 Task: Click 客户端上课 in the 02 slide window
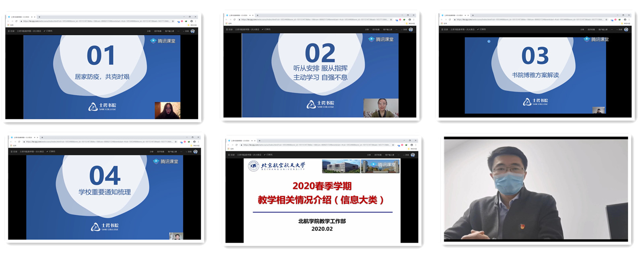(x=388, y=29)
